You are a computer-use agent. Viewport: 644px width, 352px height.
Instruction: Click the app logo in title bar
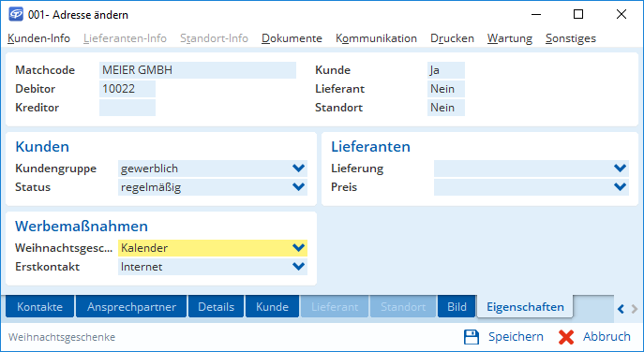[x=16, y=14]
